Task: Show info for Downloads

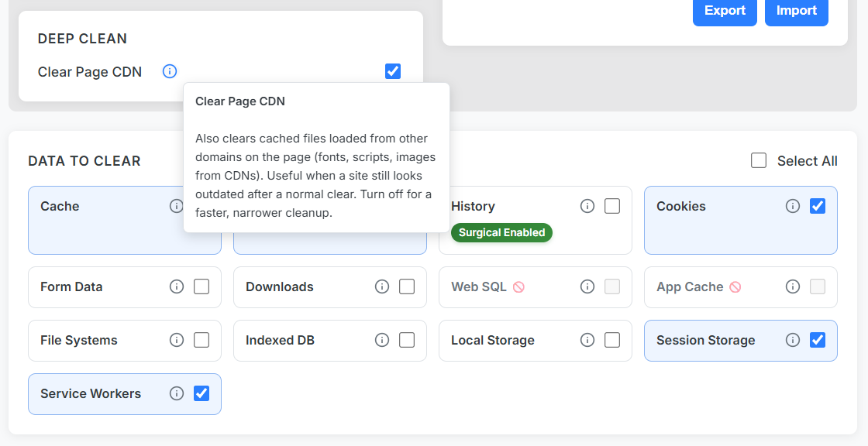Action: pos(382,286)
